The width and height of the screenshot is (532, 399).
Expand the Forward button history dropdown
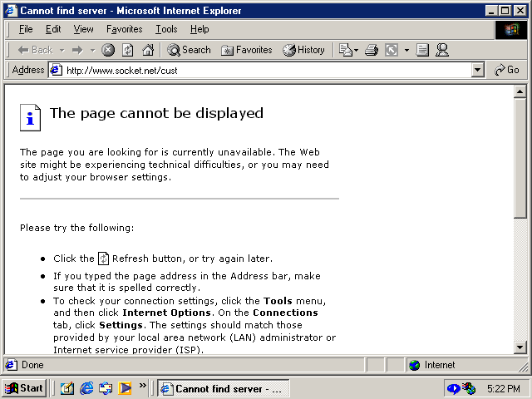click(x=92, y=50)
